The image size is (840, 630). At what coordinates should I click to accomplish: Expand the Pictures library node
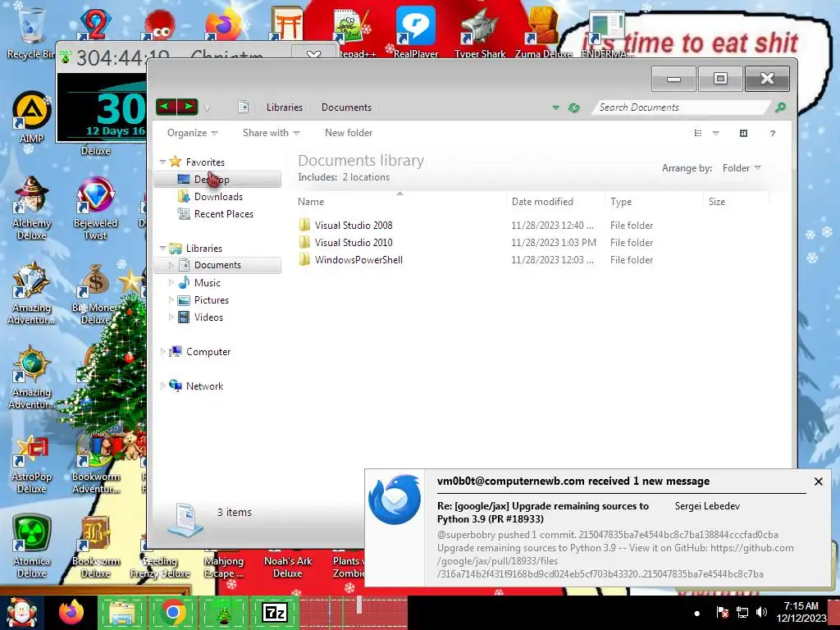point(171,300)
